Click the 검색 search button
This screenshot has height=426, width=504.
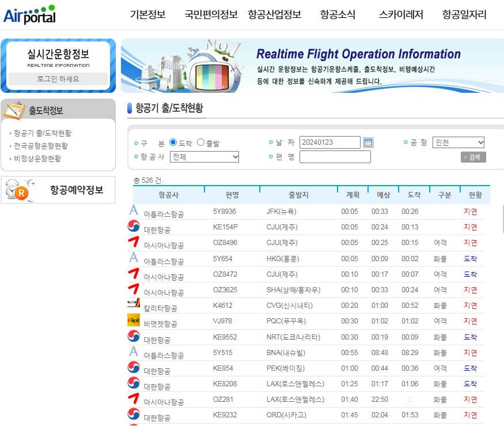(x=473, y=157)
